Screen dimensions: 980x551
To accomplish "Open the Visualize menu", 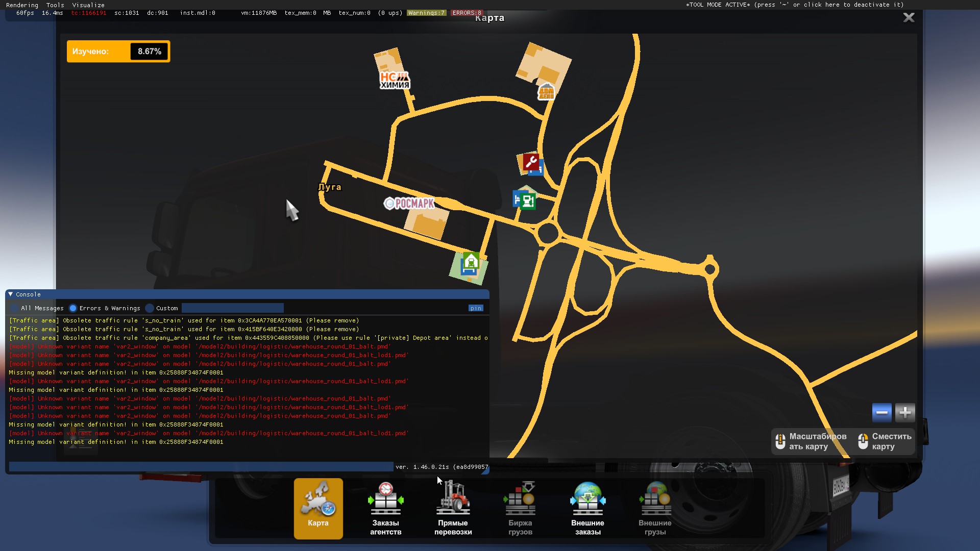I will pos(88,5).
